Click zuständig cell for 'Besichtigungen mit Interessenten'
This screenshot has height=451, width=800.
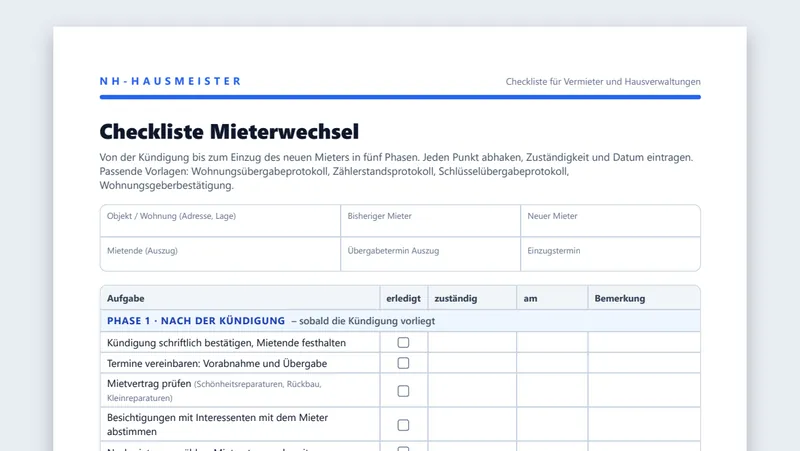472,424
